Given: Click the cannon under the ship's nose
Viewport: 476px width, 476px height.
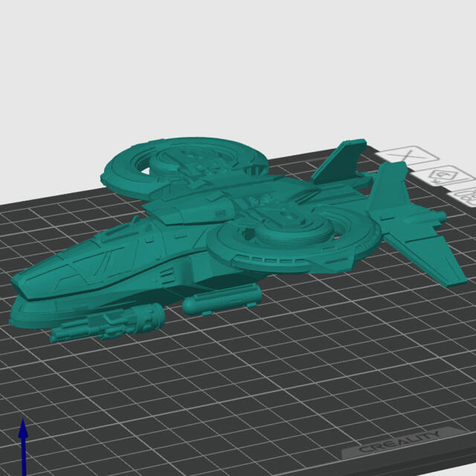Looking at the screenshot, I should (x=112, y=324).
